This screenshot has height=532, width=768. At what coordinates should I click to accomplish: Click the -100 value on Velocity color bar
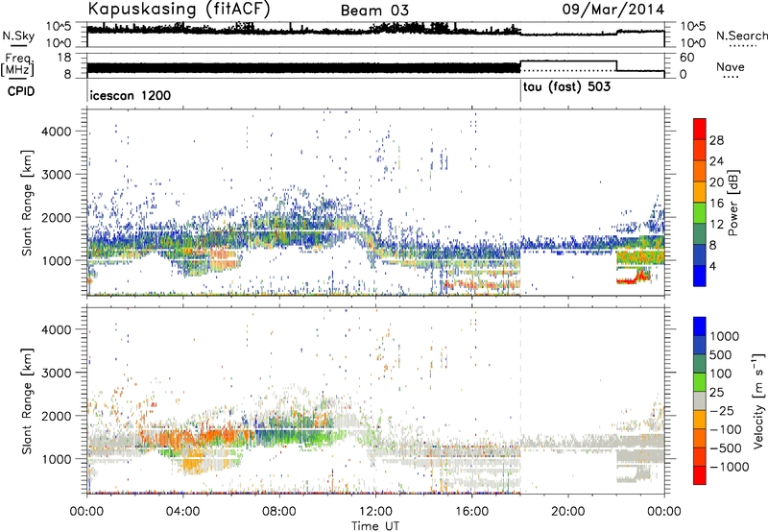click(x=726, y=429)
